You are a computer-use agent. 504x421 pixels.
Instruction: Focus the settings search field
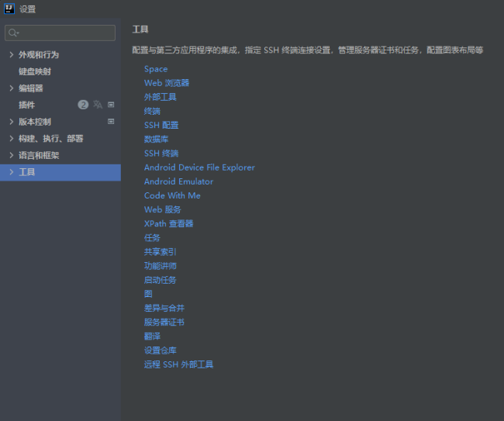click(x=60, y=33)
